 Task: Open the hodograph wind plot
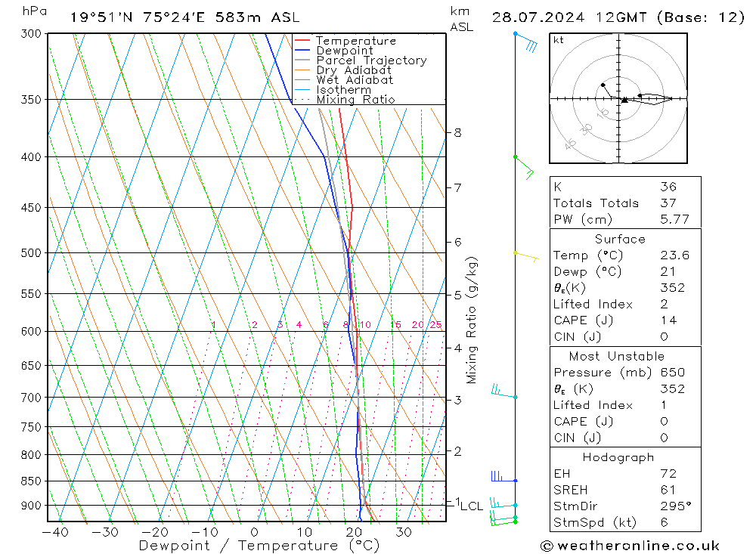click(618, 98)
